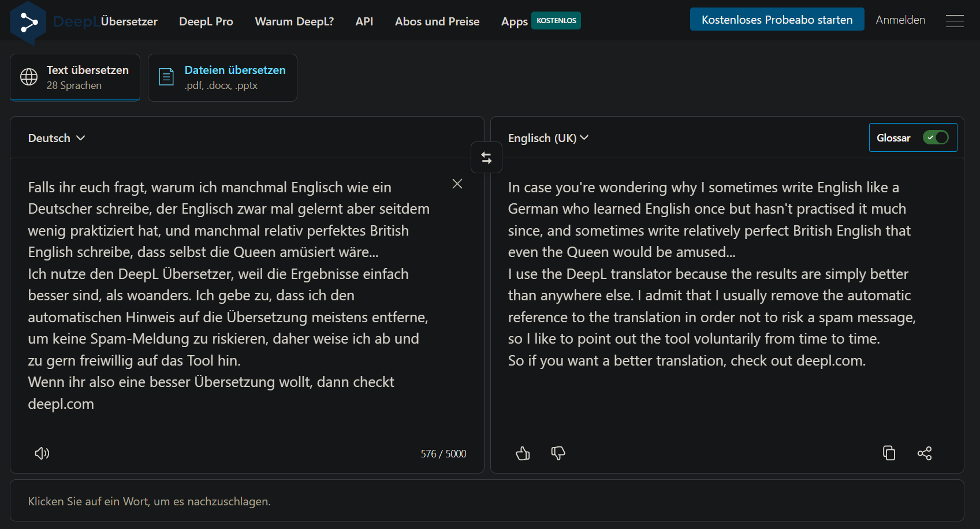
Task: Swap source and target languages
Action: coord(486,158)
